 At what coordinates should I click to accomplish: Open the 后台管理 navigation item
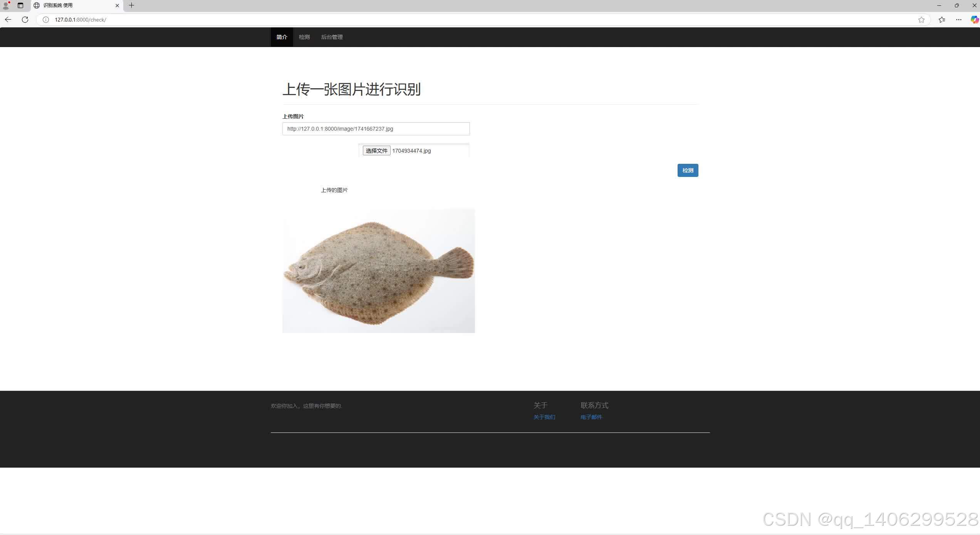pyautogui.click(x=332, y=37)
